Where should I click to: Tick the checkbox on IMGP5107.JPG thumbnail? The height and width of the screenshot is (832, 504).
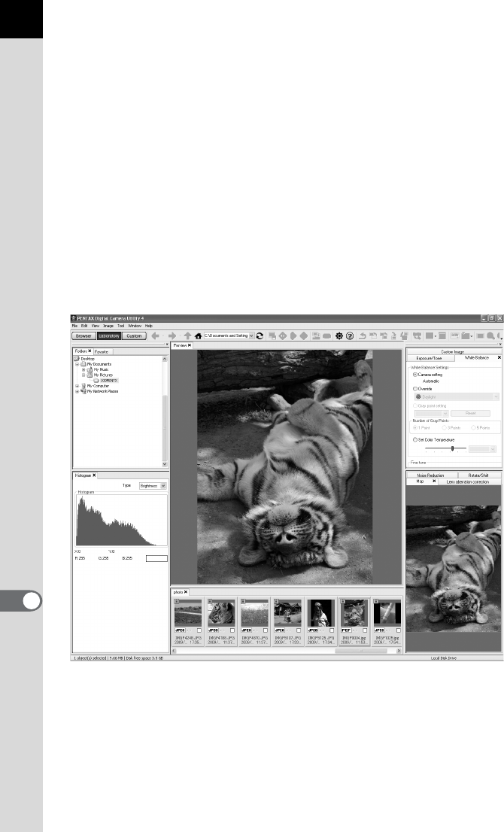[x=299, y=630]
